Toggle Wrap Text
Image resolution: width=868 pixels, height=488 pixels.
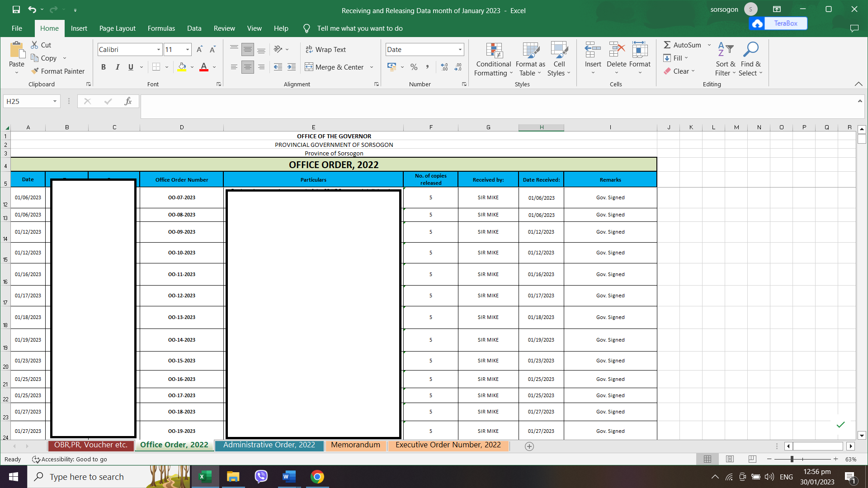[x=325, y=49]
